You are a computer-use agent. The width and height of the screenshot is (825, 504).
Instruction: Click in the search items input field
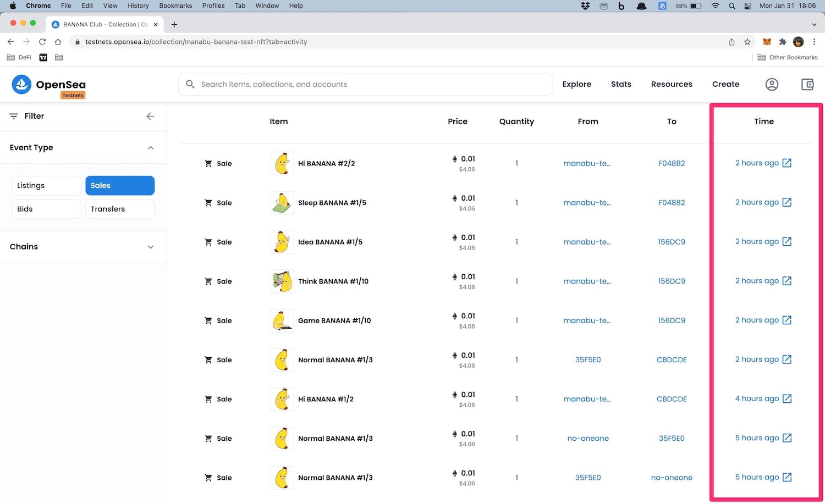pos(365,84)
